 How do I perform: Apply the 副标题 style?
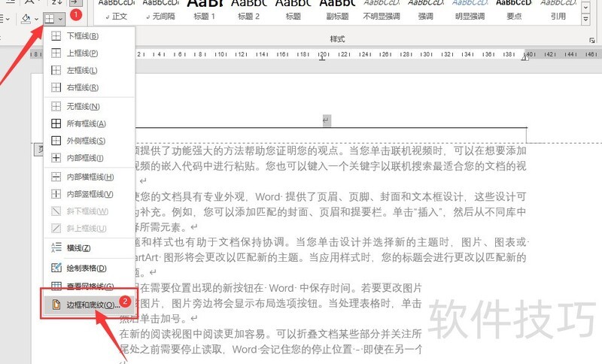pos(337,9)
